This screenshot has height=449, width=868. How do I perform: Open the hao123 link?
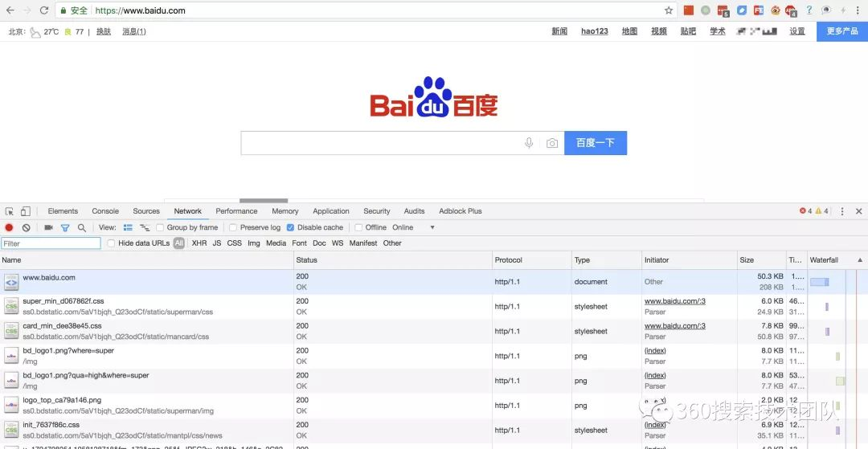coord(595,31)
